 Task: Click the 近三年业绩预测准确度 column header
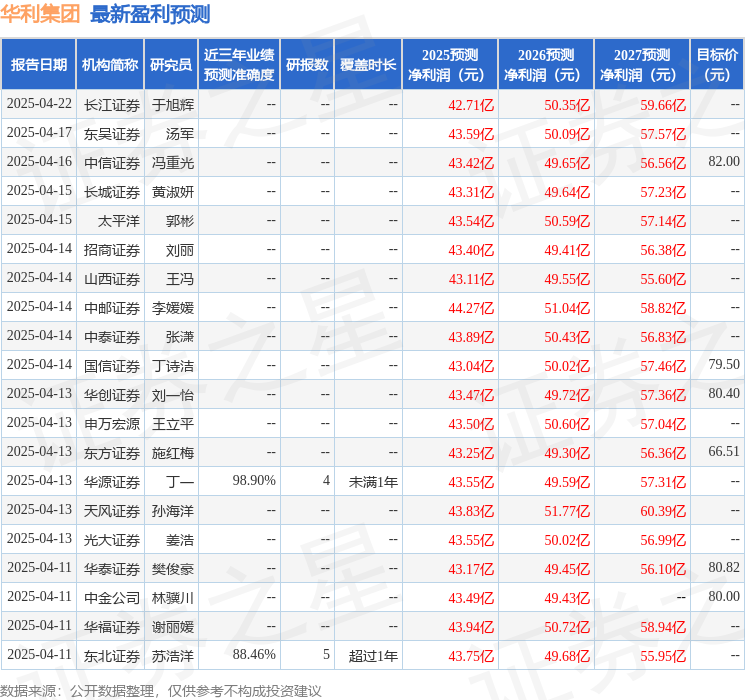[239, 65]
